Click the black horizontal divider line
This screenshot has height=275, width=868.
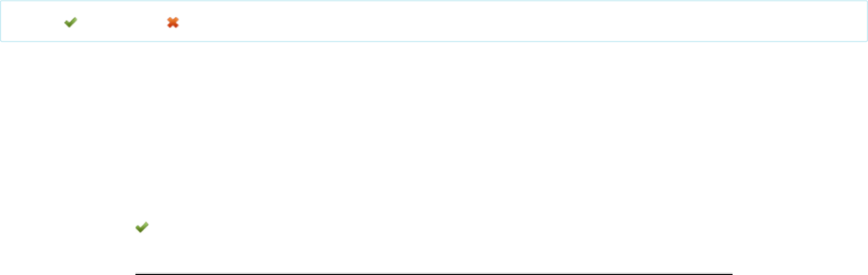433,273
